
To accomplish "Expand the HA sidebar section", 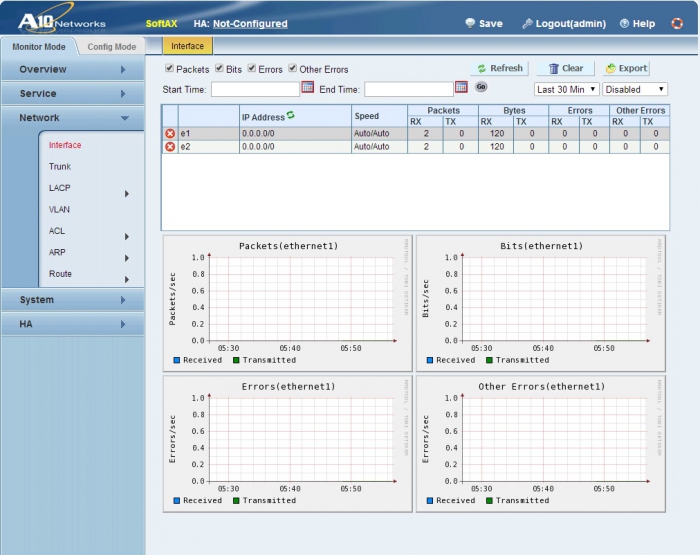I will coord(72,324).
